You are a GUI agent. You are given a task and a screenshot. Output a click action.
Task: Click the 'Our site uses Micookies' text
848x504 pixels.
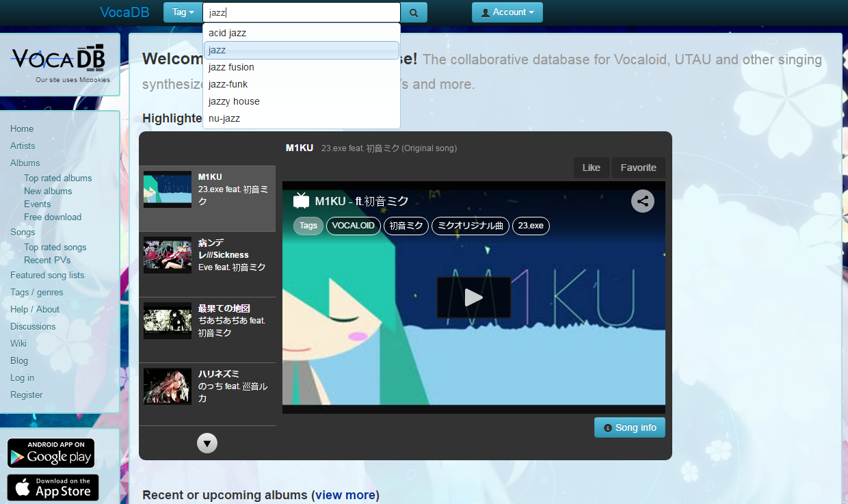[73, 80]
